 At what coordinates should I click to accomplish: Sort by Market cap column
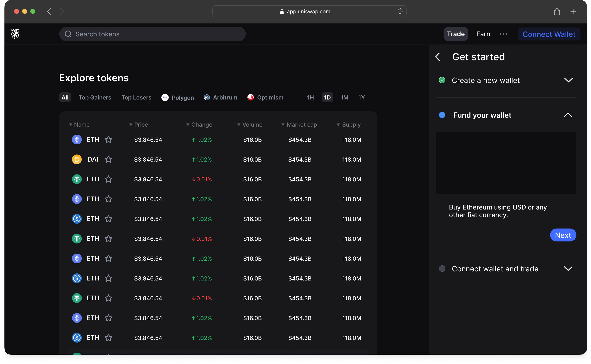299,124
